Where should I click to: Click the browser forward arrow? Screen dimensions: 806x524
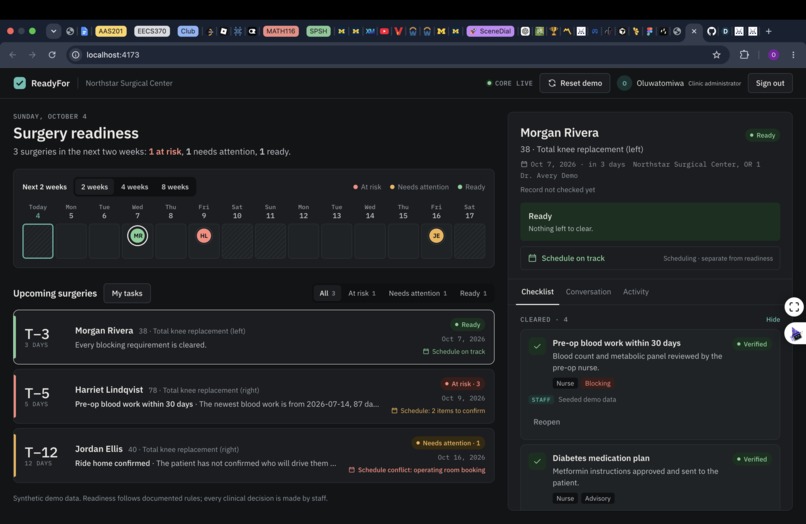[x=32, y=55]
